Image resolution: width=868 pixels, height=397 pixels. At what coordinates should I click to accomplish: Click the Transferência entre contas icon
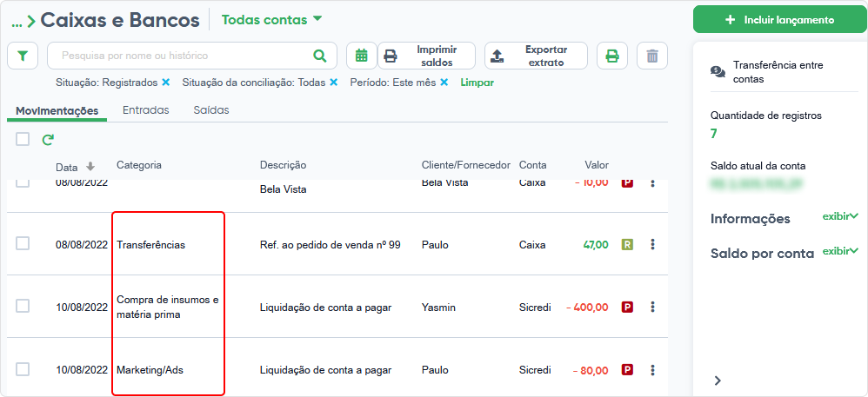tap(718, 72)
